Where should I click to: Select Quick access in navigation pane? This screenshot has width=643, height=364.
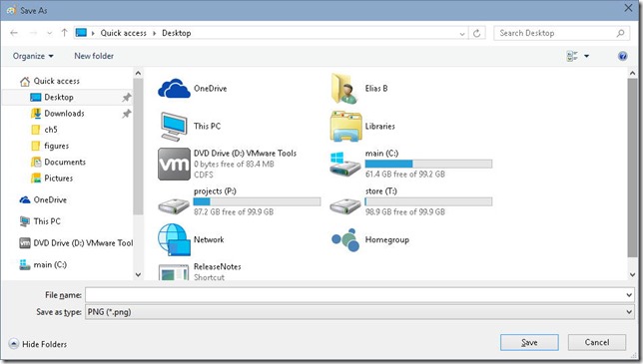(57, 81)
